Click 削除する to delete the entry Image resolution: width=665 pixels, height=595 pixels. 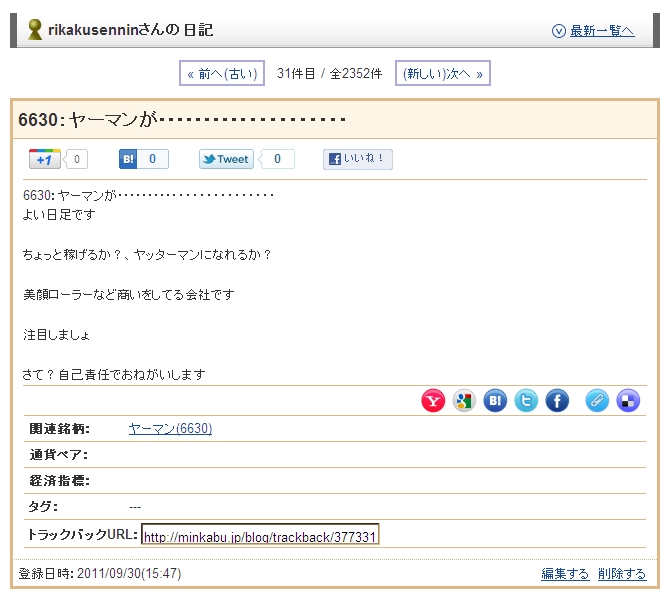pyautogui.click(x=622, y=574)
